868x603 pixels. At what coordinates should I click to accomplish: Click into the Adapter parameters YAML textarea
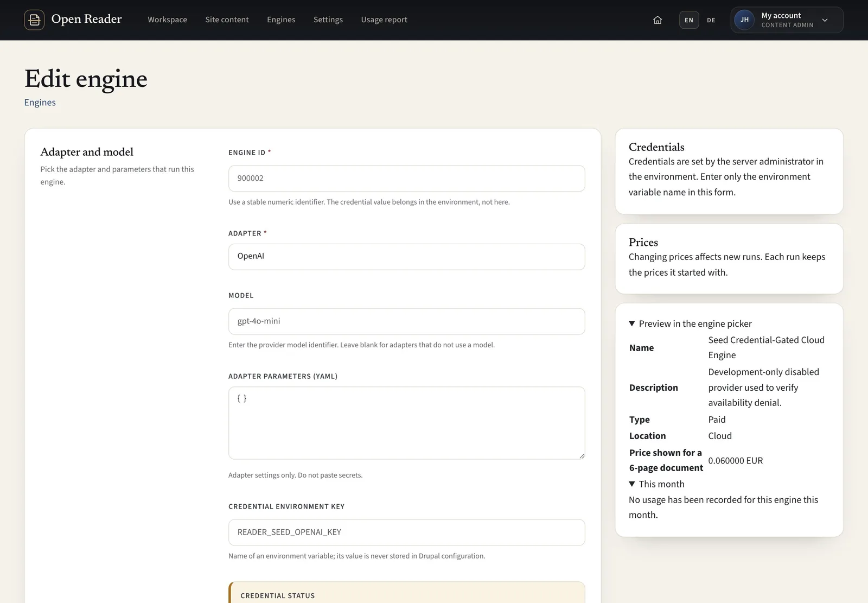pos(406,423)
